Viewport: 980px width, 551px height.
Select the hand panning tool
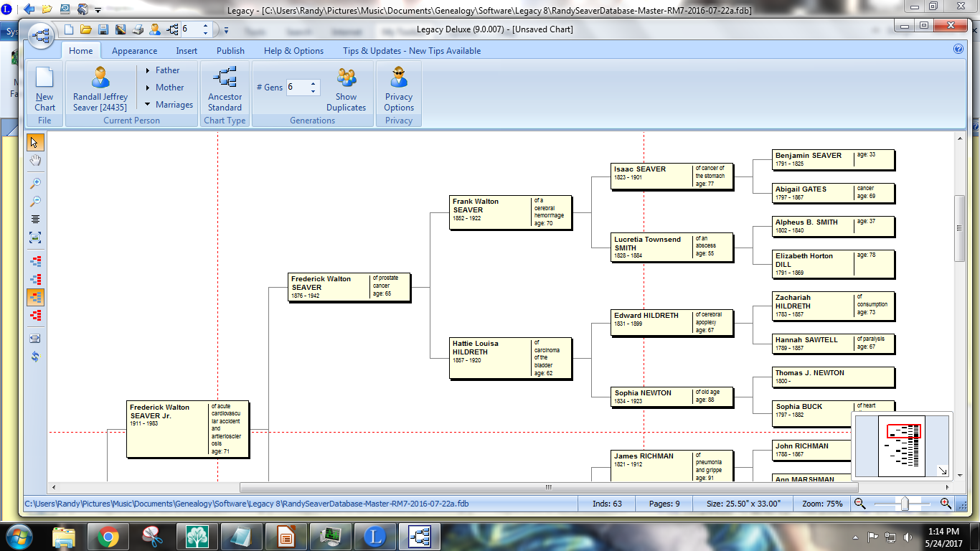click(35, 161)
